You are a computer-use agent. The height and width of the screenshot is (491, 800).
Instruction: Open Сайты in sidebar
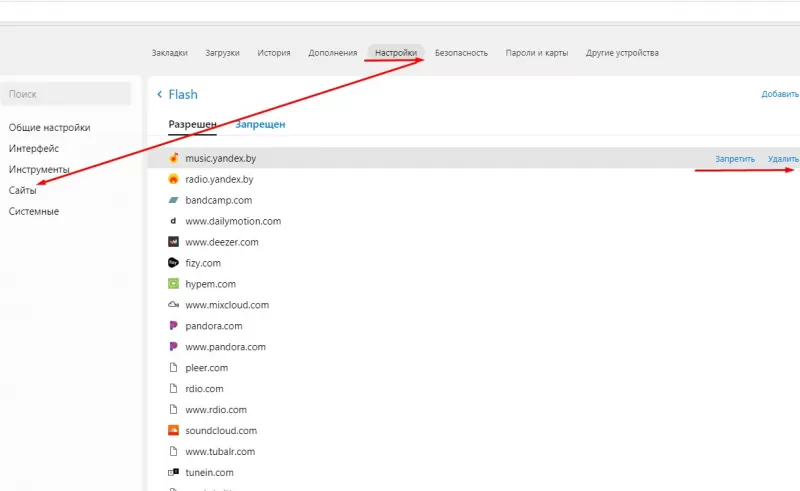[x=22, y=190]
